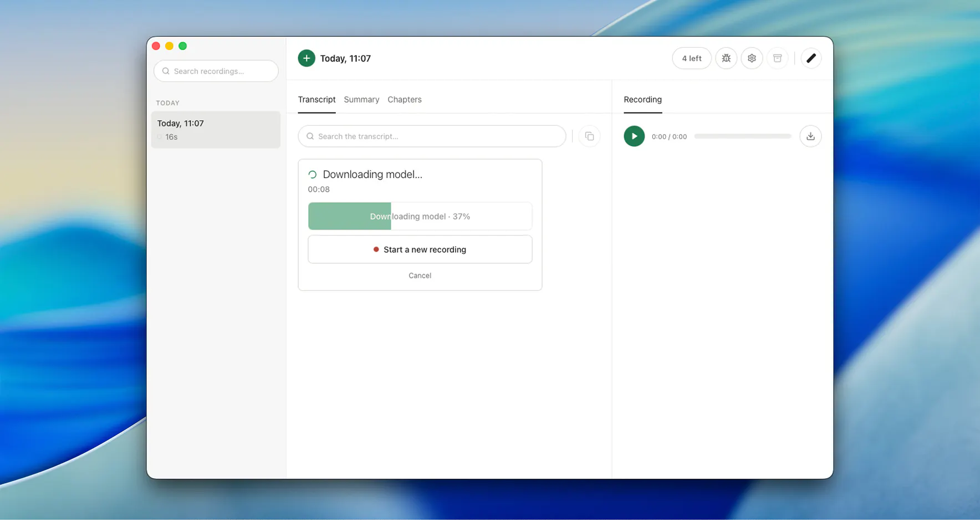Click the green spinner loading icon

click(313, 175)
